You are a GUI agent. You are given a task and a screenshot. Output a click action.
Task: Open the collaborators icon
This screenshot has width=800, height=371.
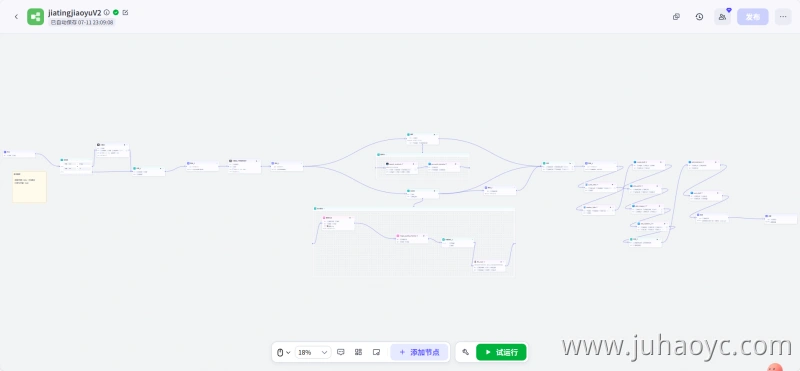click(x=722, y=17)
